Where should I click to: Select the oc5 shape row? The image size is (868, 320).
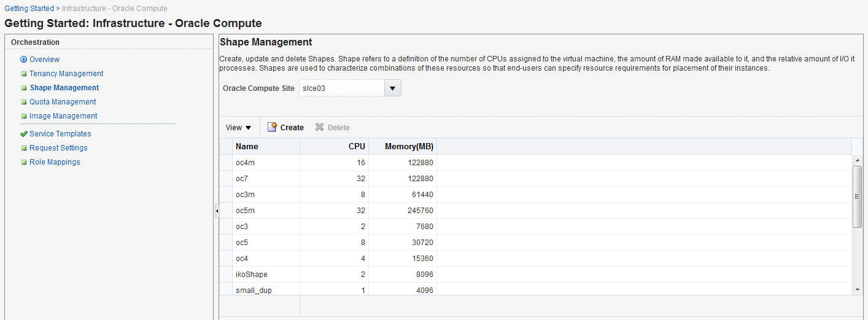536,243
